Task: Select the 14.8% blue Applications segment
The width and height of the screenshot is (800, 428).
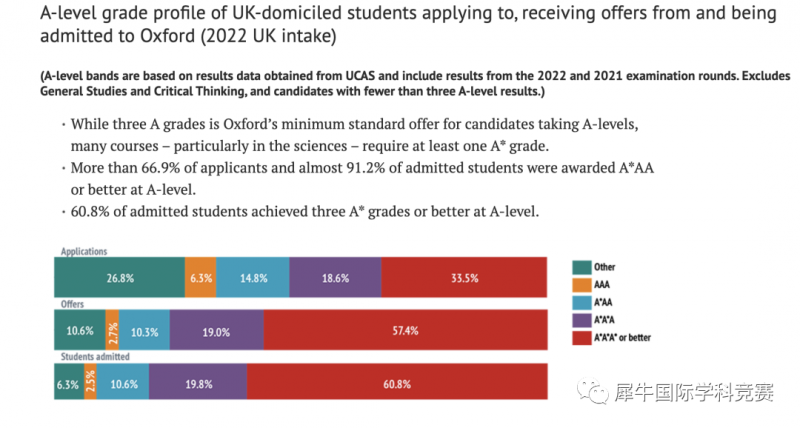Action: 253,278
